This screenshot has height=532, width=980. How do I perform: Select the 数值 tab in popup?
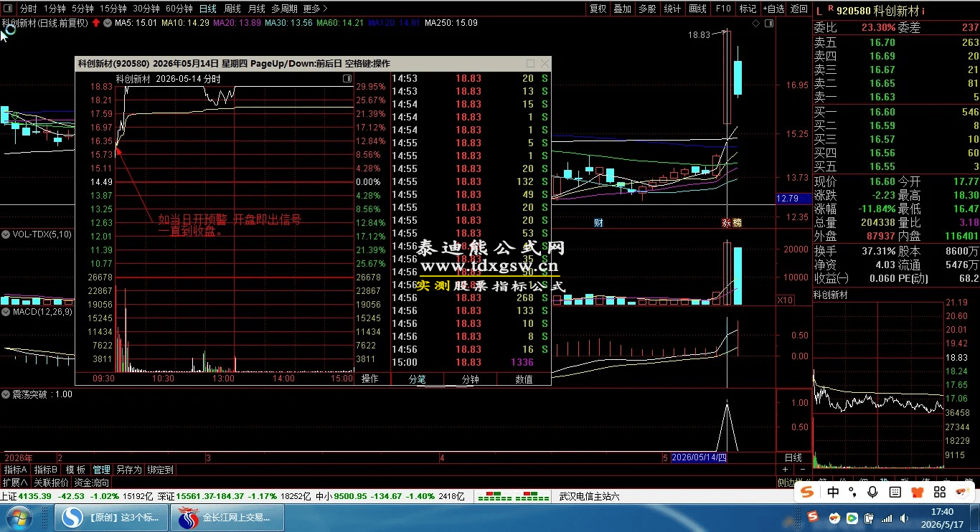coord(524,379)
